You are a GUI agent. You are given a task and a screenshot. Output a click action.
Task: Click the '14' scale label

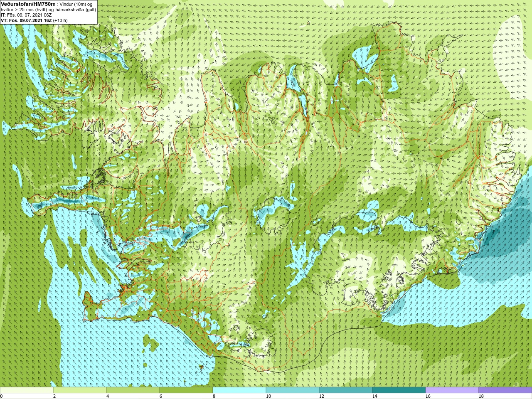tap(374, 396)
